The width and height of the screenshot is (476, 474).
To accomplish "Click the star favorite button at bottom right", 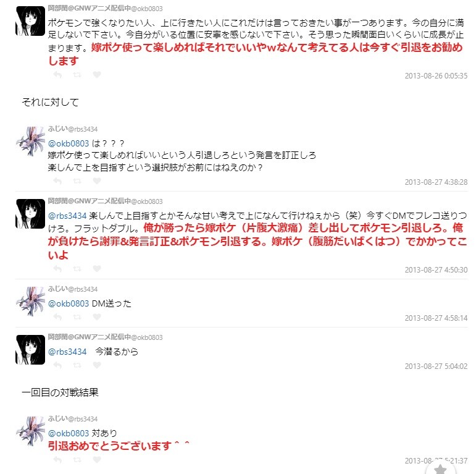I will point(440,468).
